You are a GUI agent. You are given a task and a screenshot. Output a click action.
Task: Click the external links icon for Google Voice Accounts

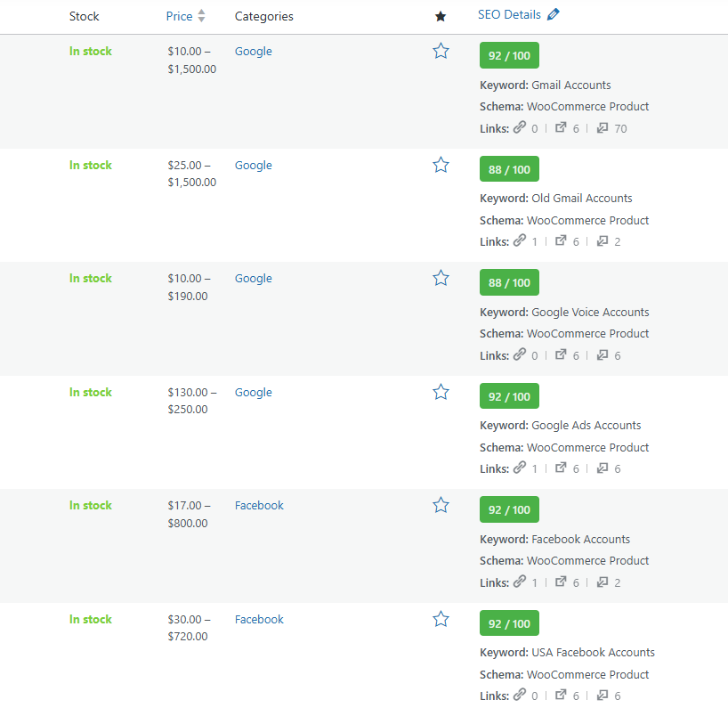click(561, 355)
